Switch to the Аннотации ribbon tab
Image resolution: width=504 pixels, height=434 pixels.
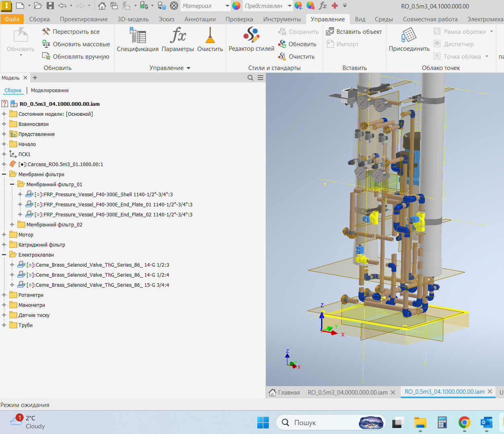(x=200, y=19)
